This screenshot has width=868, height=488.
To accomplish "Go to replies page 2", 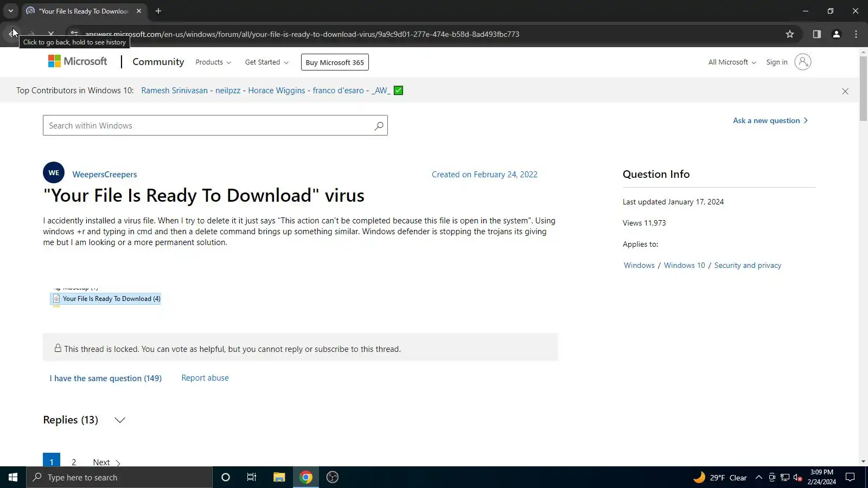I will pyautogui.click(x=74, y=462).
